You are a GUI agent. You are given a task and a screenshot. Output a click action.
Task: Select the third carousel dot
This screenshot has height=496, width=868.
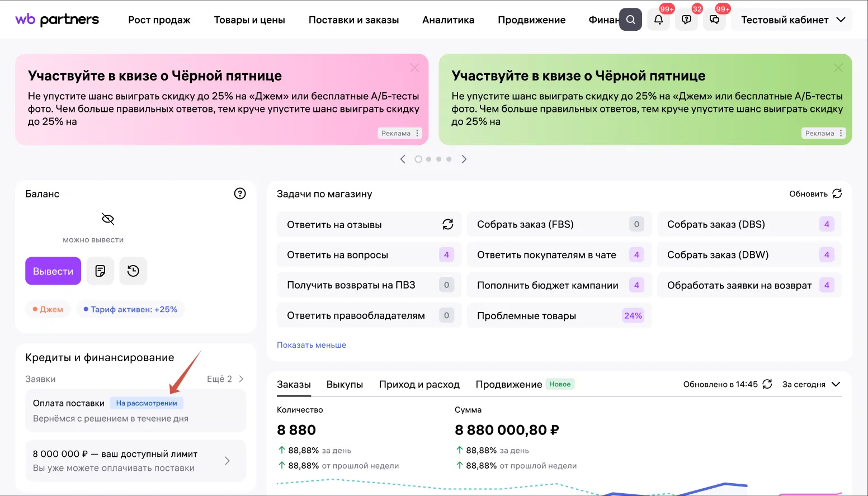[438, 159]
